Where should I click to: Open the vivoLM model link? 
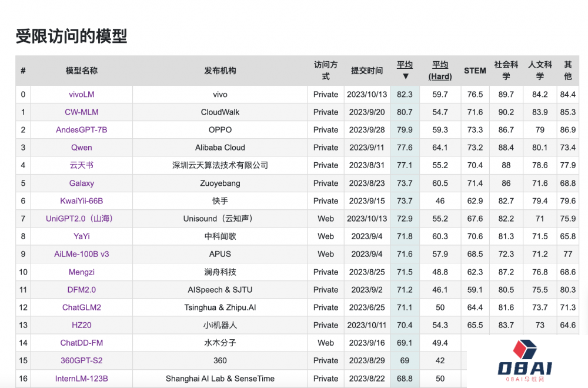pos(81,94)
